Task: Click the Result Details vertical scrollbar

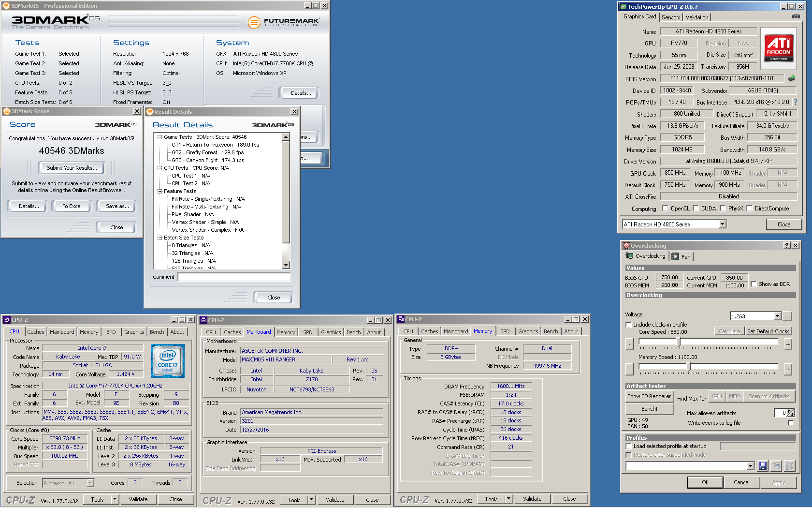Action: (286, 201)
